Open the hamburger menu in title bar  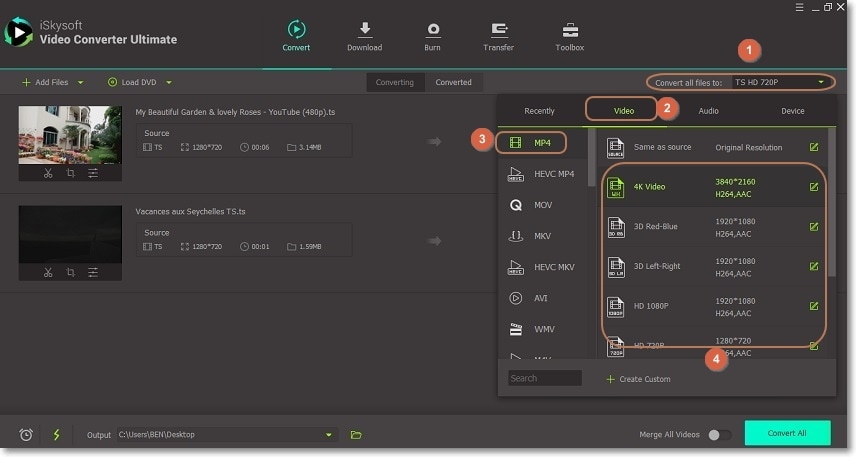(799, 7)
